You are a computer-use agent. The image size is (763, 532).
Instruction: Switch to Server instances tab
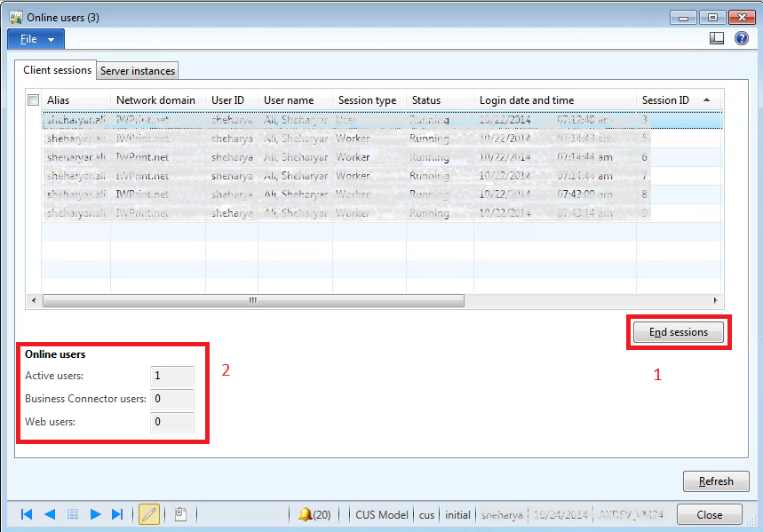[x=138, y=71]
